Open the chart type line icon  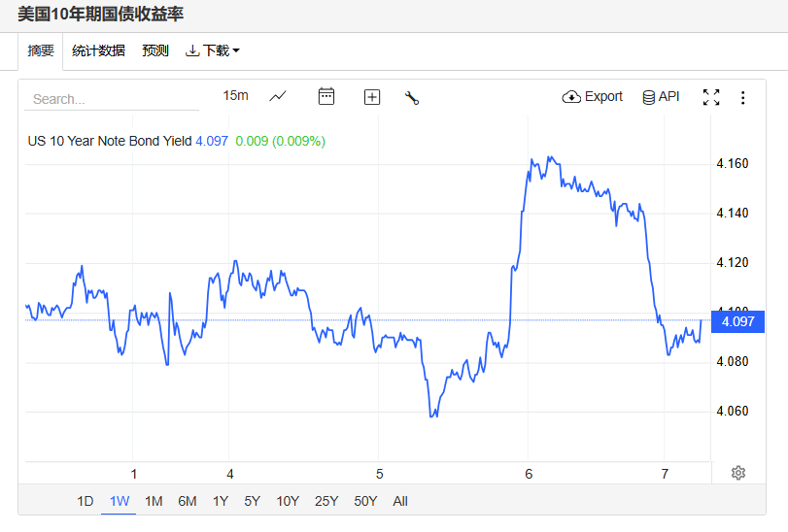(278, 96)
